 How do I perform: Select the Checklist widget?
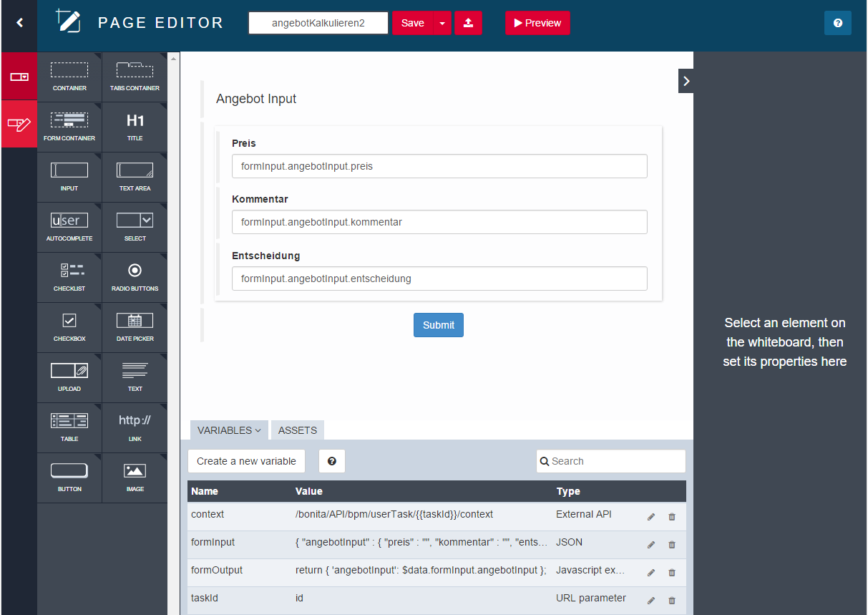69,277
